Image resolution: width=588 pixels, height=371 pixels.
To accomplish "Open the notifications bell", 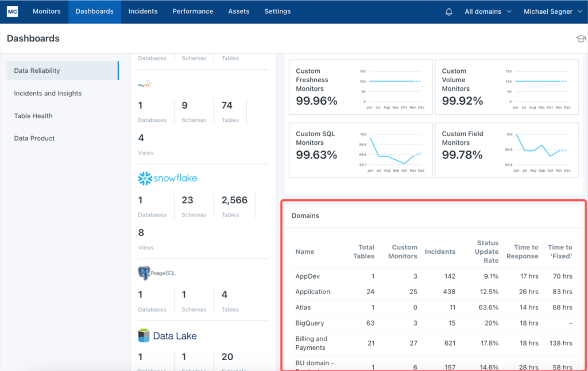I will 449,11.
